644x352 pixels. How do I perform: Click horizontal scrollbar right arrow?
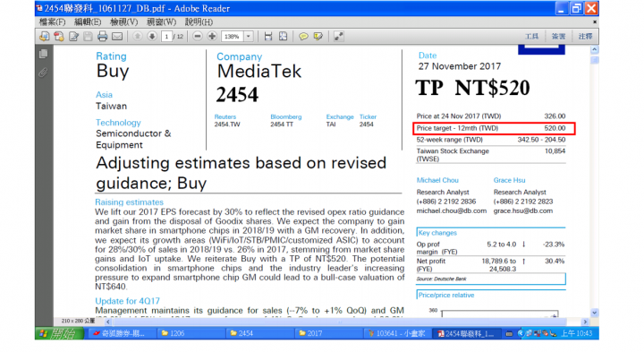point(585,322)
